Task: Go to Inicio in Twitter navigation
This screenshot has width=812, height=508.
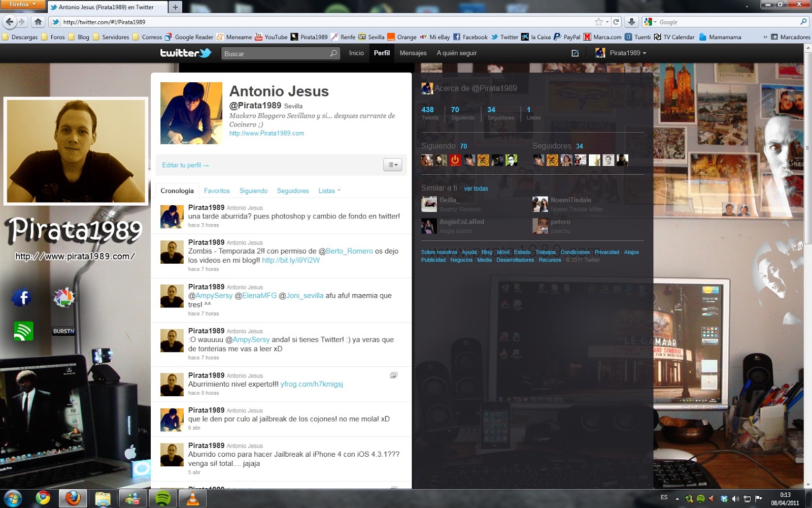Action: coord(356,53)
